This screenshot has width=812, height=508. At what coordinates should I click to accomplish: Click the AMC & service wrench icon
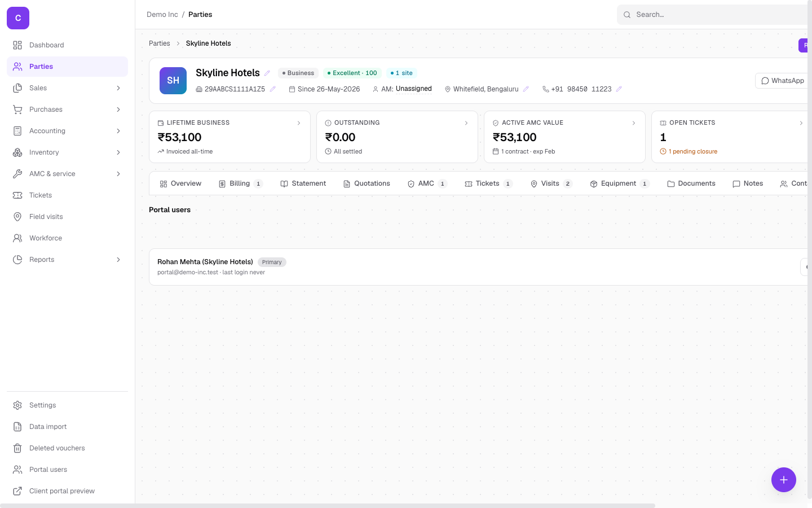[17, 174]
